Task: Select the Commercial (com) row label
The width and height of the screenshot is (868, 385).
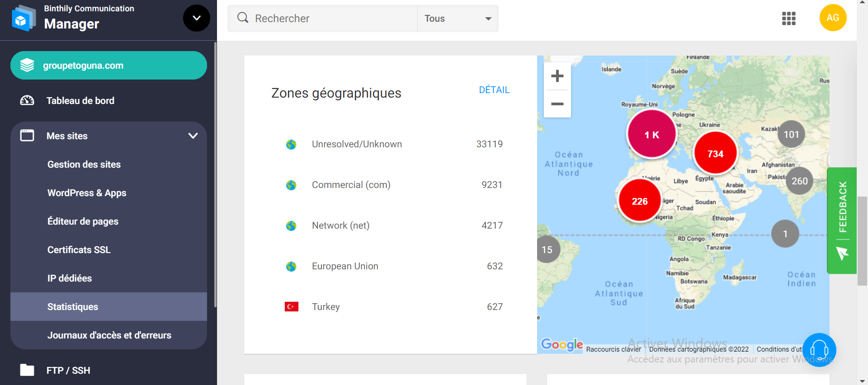Action: (351, 185)
